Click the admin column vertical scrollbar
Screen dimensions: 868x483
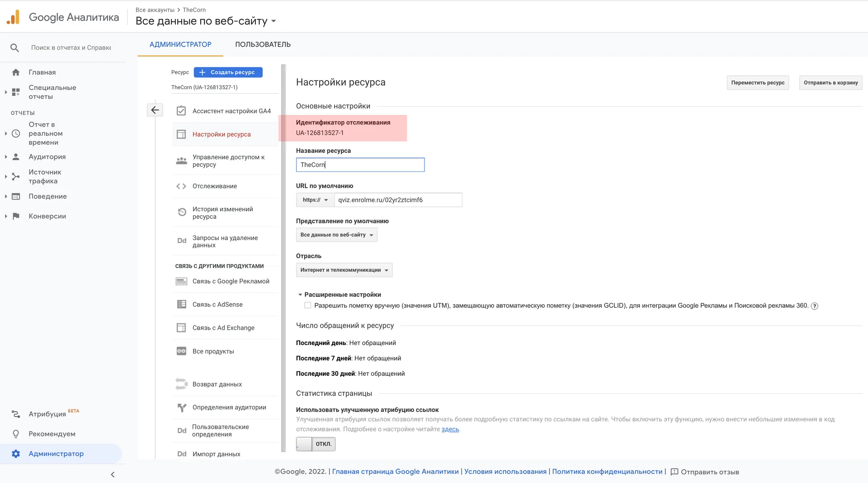coord(283,258)
